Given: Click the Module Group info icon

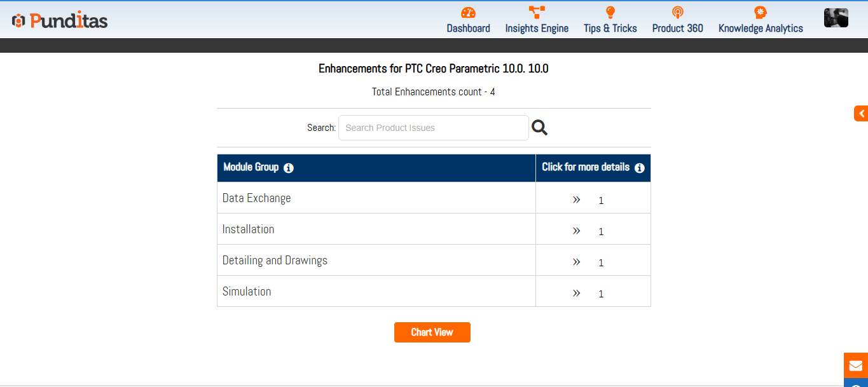Looking at the screenshot, I should click(x=289, y=168).
